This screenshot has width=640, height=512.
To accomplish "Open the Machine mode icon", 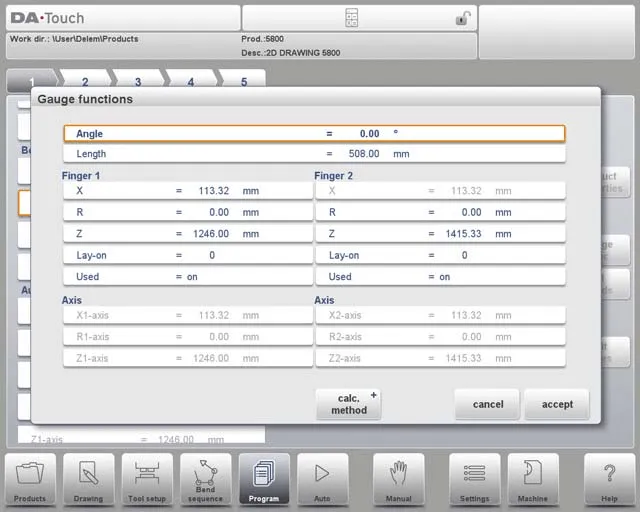I will [x=532, y=479].
